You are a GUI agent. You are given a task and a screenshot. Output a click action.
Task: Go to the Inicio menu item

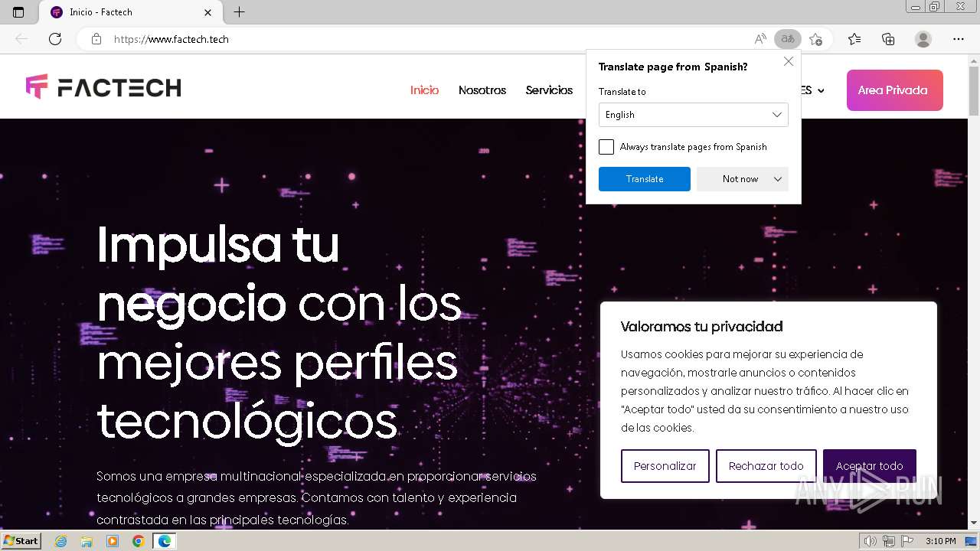pyautogui.click(x=424, y=90)
